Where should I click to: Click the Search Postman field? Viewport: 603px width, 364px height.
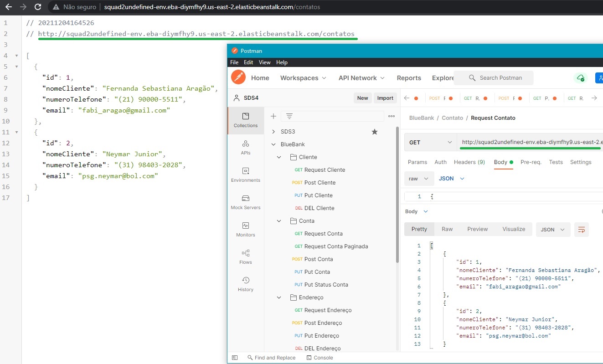[x=494, y=78]
